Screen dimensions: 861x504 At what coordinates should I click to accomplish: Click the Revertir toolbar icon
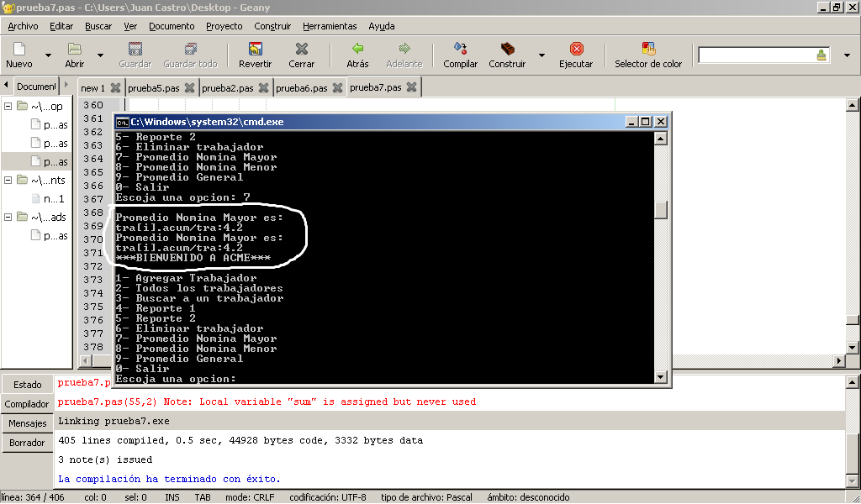(255, 49)
